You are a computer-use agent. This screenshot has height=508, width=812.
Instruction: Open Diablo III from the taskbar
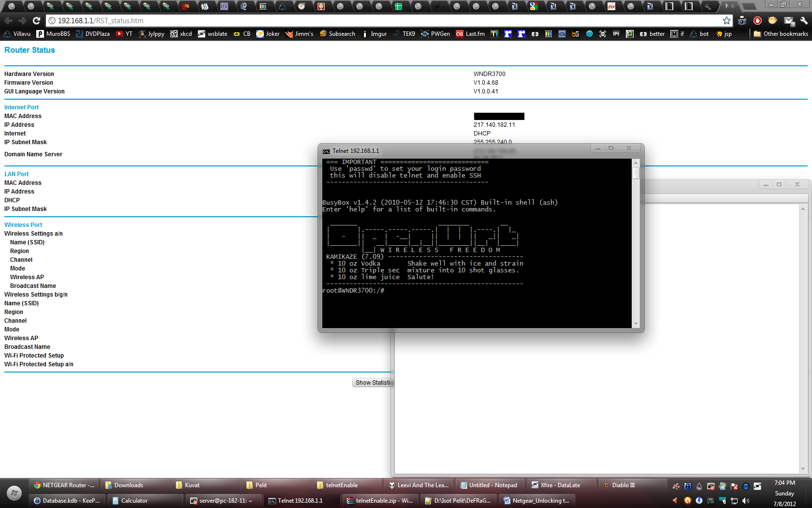(632, 485)
